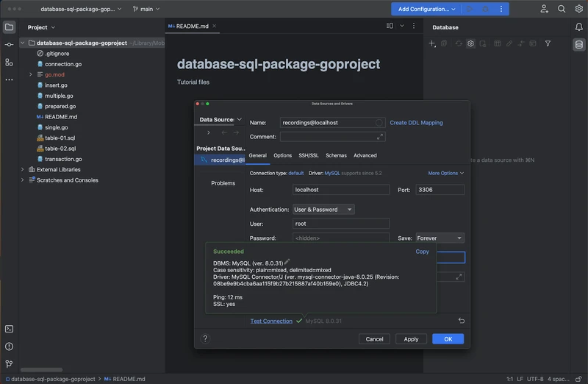The height and width of the screenshot is (384, 588).
Task: Click the Notifications bell icon
Action: 578,27
